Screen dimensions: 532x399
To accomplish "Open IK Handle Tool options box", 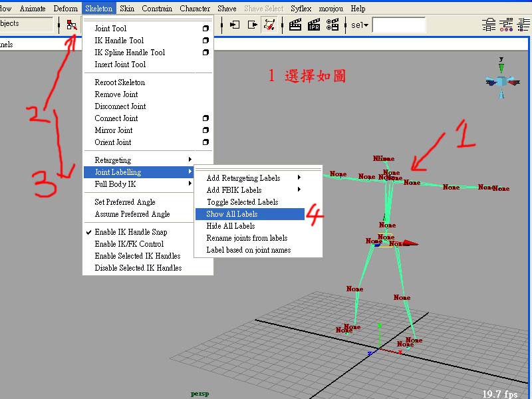I will [205, 41].
